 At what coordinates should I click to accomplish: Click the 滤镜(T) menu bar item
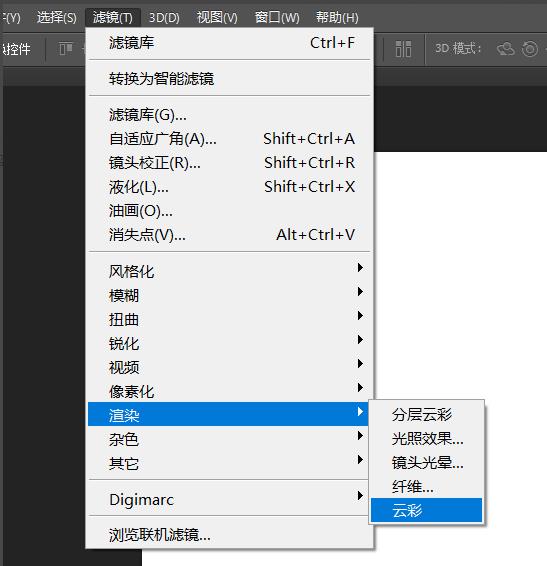click(113, 17)
